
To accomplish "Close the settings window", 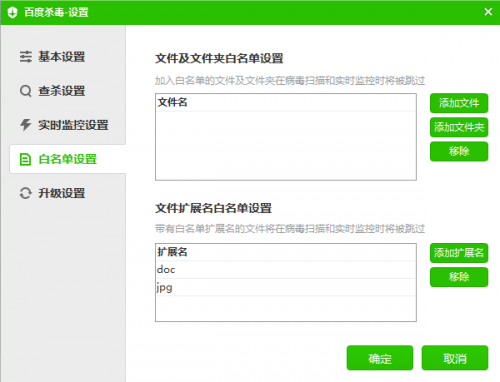I will [x=488, y=12].
